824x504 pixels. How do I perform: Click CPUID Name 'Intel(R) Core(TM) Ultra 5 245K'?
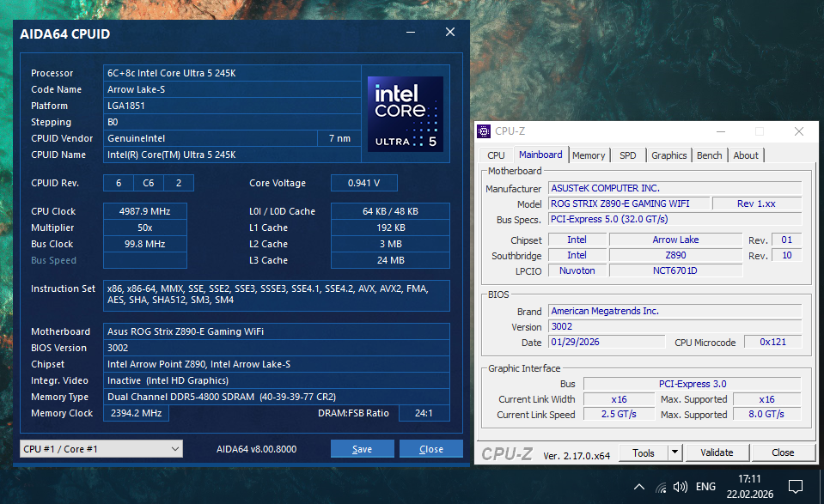[x=232, y=155]
